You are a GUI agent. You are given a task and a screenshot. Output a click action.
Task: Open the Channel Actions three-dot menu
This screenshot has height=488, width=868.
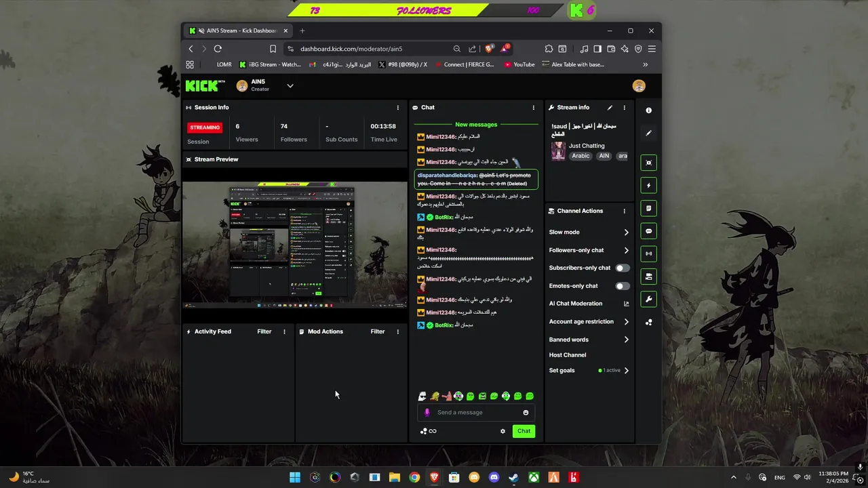click(625, 211)
